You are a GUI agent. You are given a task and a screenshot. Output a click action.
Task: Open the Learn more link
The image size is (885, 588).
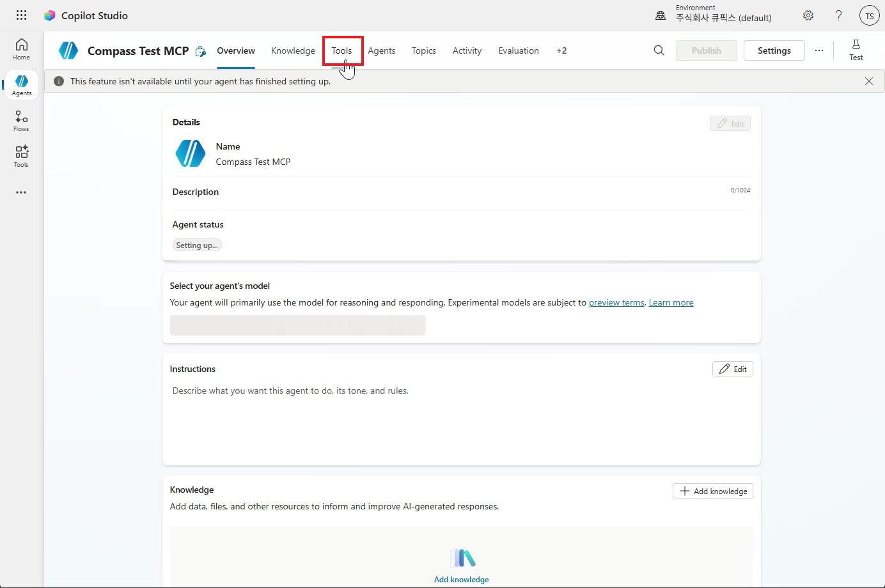tap(671, 302)
